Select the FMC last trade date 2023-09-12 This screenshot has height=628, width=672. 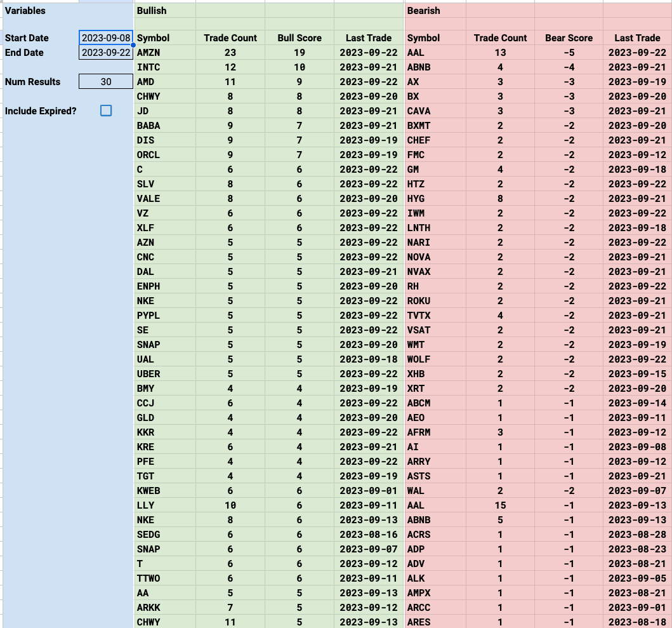pos(637,154)
